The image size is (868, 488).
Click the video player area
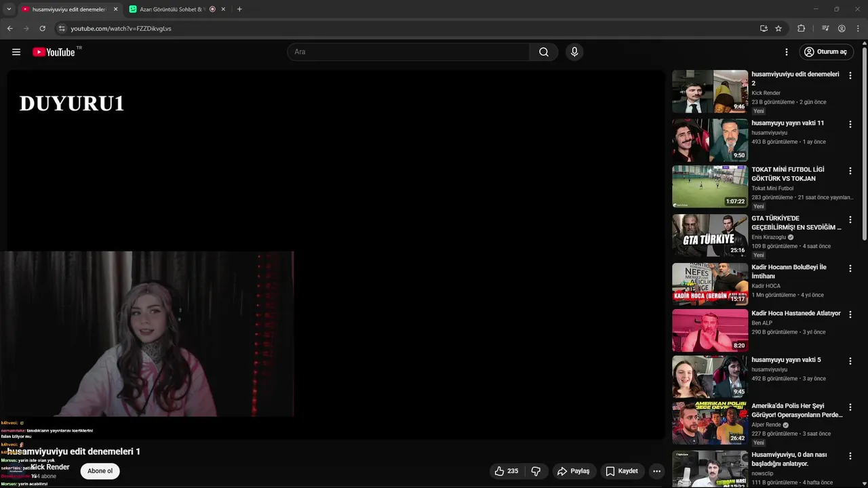point(336,254)
